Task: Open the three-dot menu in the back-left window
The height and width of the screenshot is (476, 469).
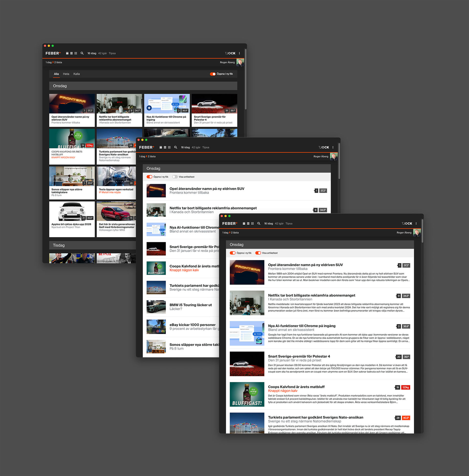Action: click(239, 53)
